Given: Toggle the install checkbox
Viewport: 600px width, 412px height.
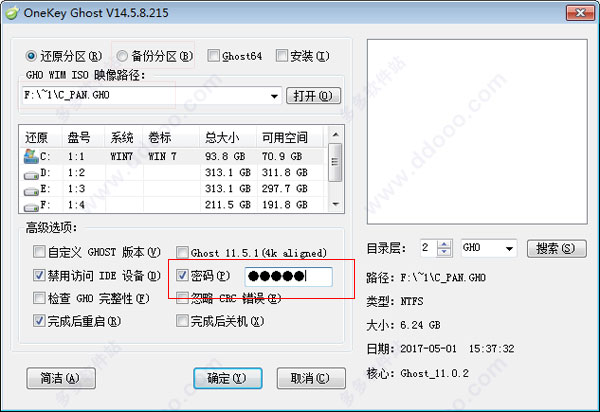Looking at the screenshot, I should (282, 55).
